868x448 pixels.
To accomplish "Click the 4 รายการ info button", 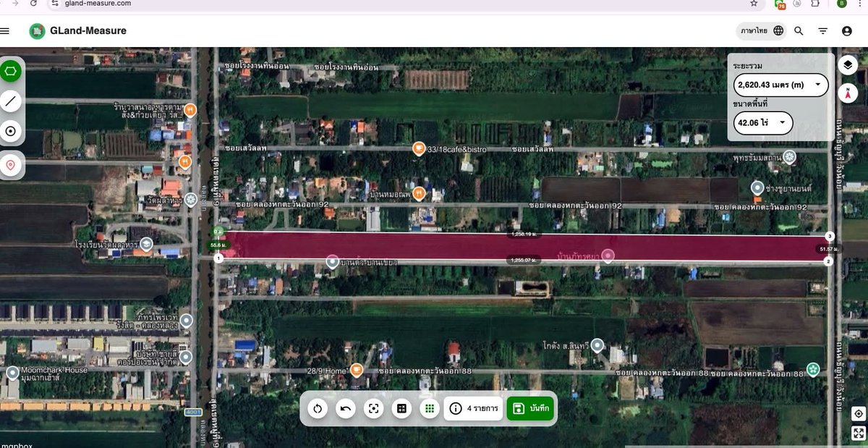I will 474,409.
